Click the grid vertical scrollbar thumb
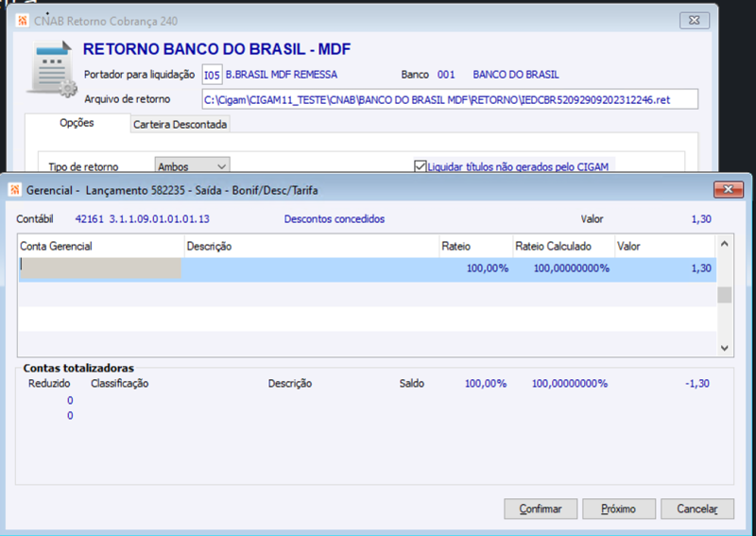 coord(724,295)
